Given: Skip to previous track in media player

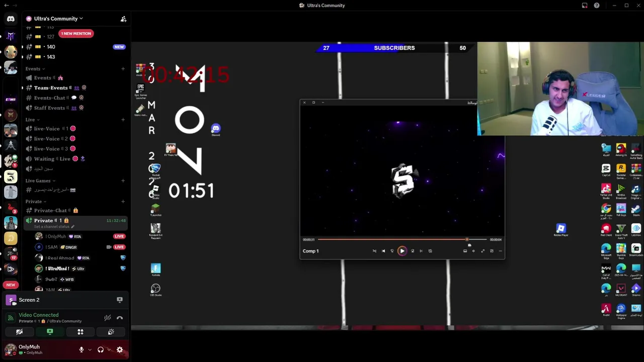Looking at the screenshot, I should [x=383, y=251].
